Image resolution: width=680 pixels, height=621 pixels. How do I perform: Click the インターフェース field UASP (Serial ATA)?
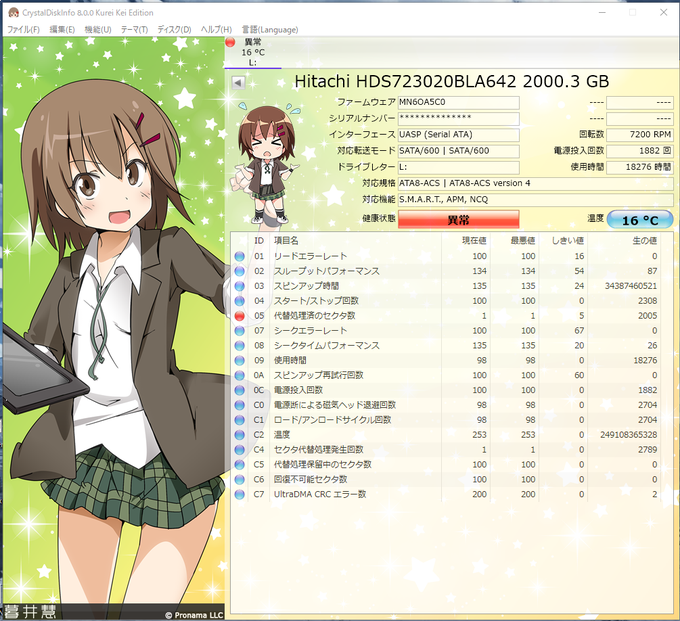coord(458,135)
